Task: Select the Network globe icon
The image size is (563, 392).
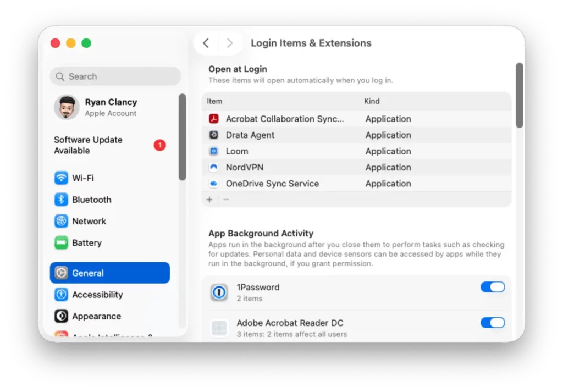Action: pos(61,221)
